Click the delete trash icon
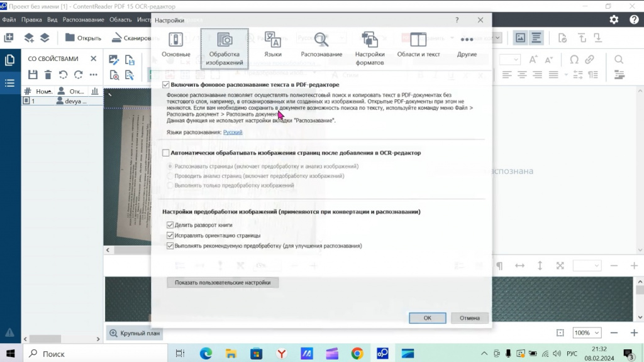Viewport: 644px width, 362px height. (x=48, y=75)
